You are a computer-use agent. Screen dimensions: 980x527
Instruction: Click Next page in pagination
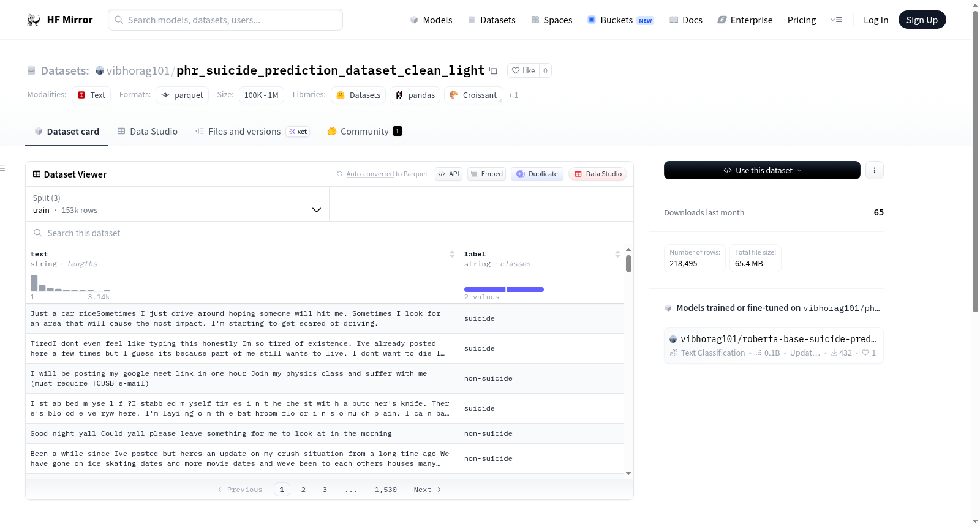(x=428, y=490)
